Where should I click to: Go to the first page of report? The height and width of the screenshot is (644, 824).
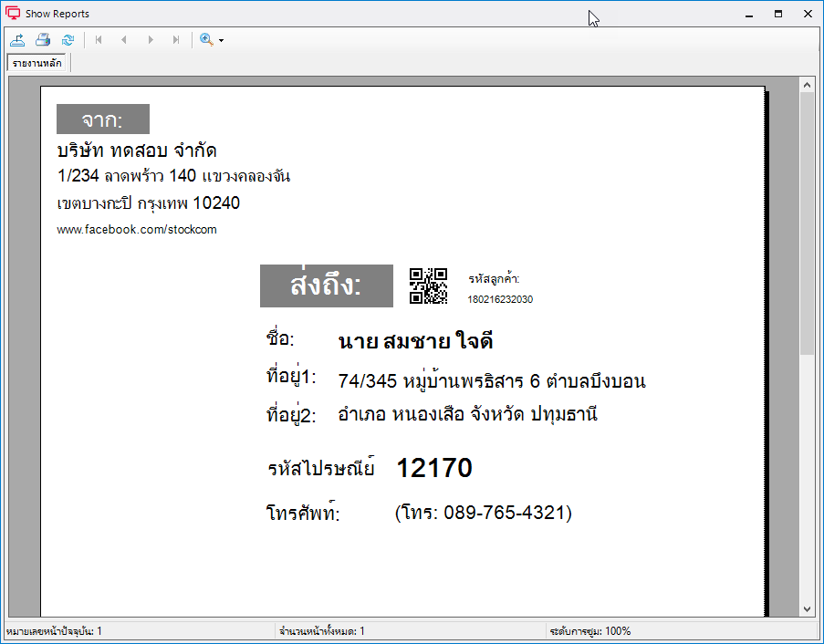(99, 40)
